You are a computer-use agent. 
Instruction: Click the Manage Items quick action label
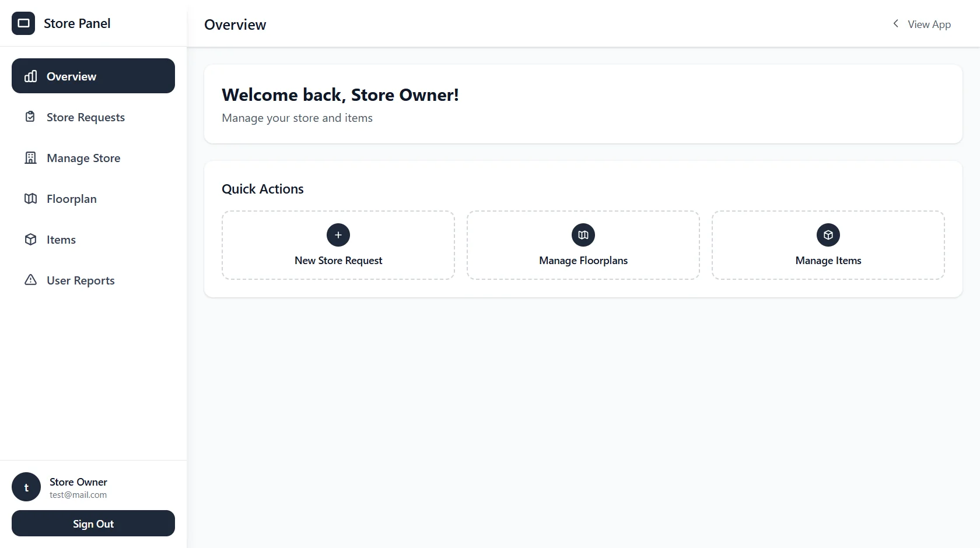click(x=828, y=261)
